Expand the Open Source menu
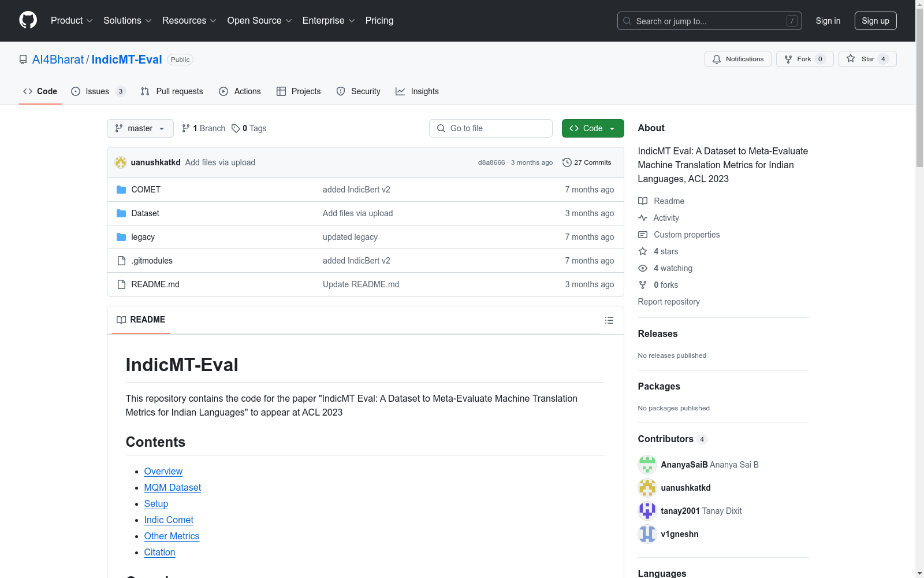The image size is (924, 578). (x=260, y=21)
